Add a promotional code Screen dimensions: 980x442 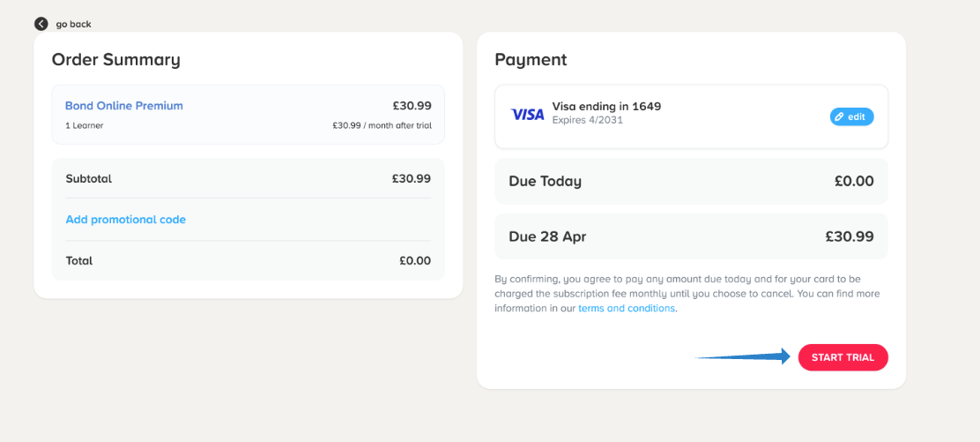click(126, 220)
